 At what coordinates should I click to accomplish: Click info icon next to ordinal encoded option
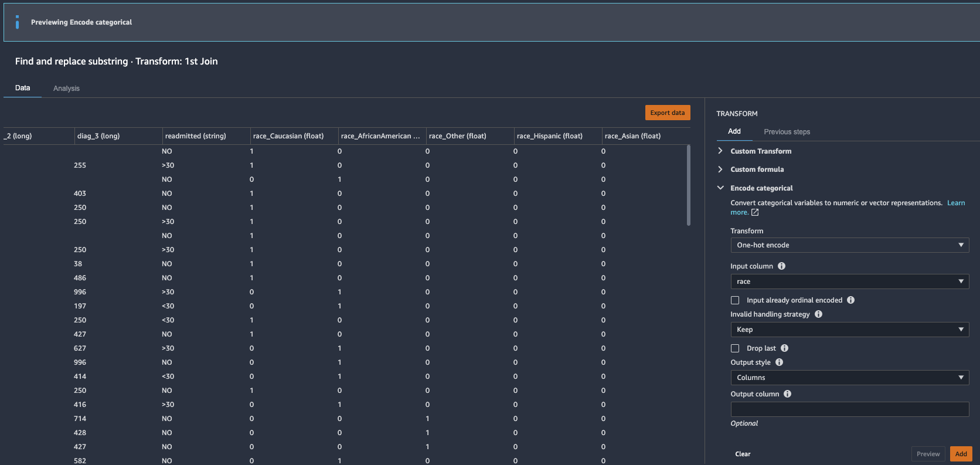(x=850, y=300)
